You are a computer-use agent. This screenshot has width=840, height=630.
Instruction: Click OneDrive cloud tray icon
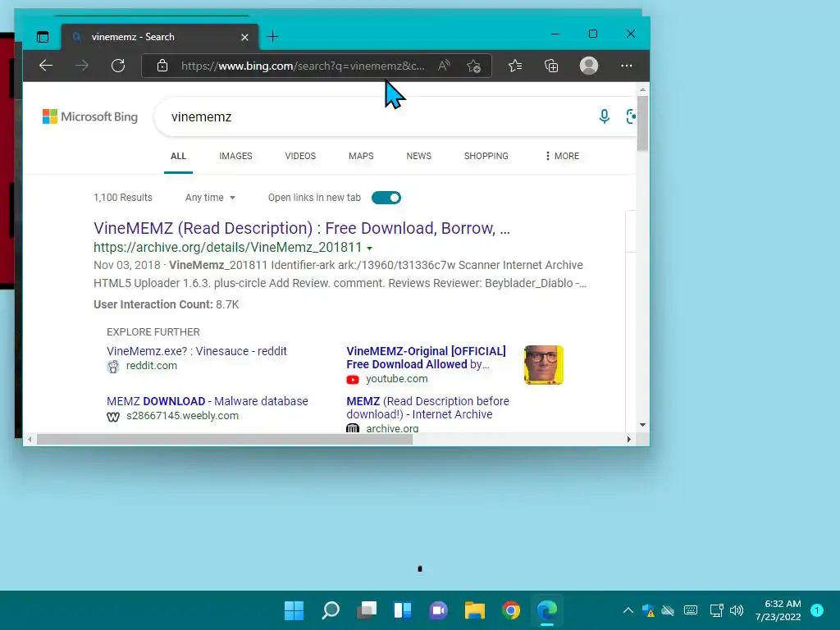coord(668,610)
